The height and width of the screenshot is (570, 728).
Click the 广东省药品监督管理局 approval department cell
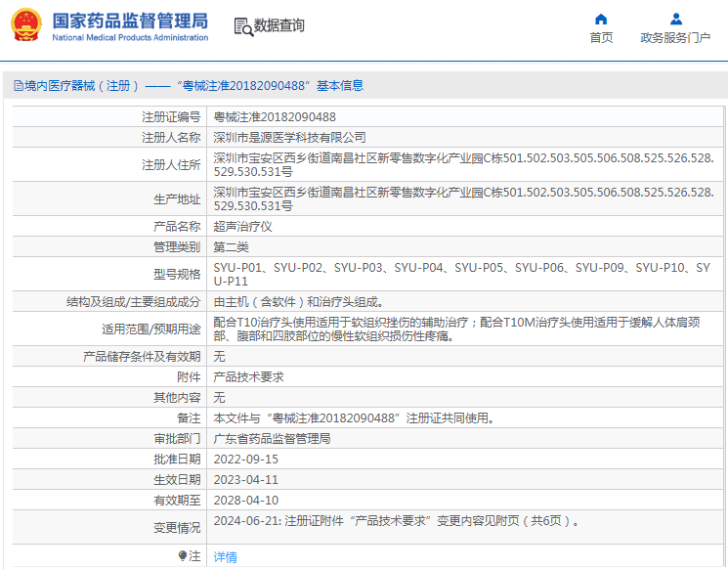point(272,439)
